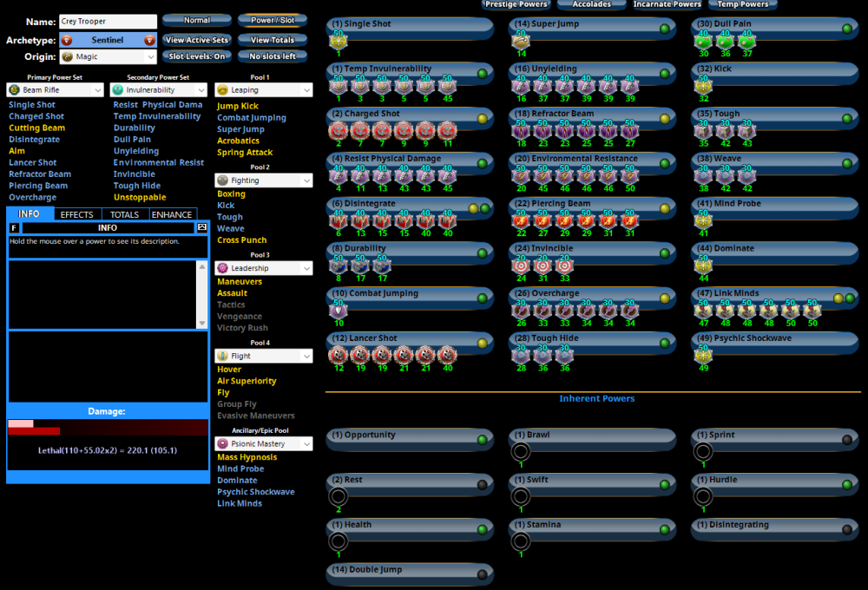The width and height of the screenshot is (868, 590).
Task: Open the Origin dropdown showing Magic
Action: coord(108,56)
